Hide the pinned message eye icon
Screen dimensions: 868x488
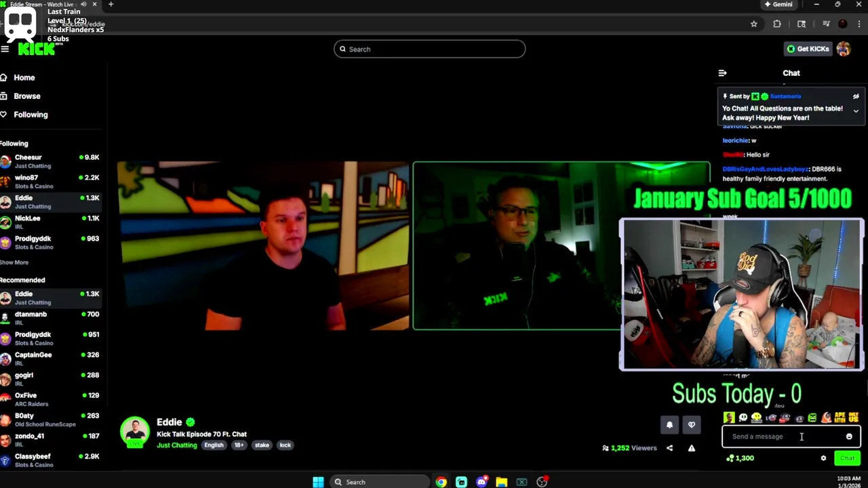856,96
